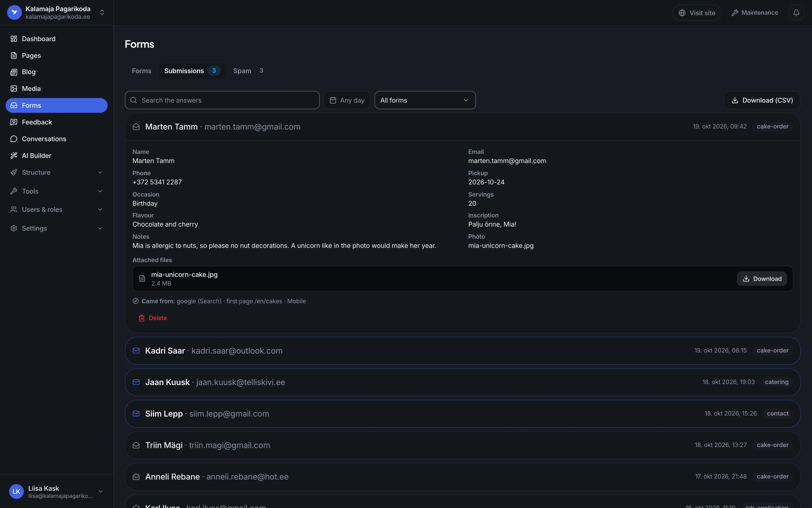
Task: Click the file icon for mia-unicorn-cake.jpg
Action: tap(142, 279)
